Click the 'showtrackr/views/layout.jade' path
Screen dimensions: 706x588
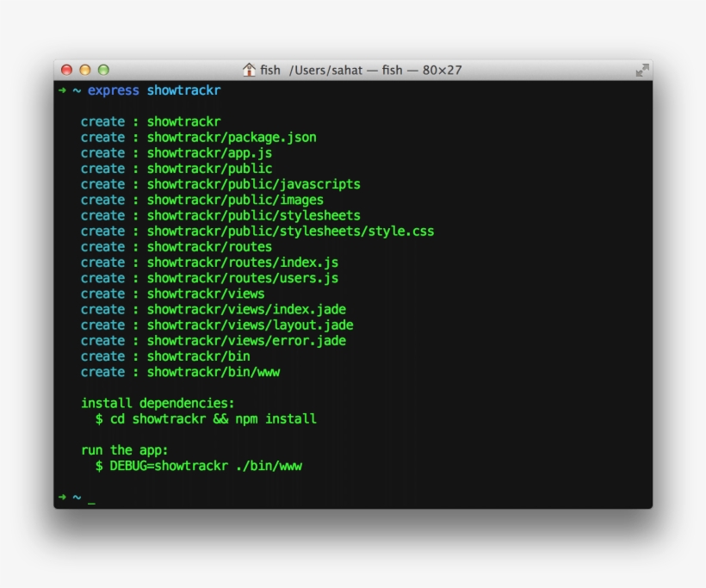point(250,325)
